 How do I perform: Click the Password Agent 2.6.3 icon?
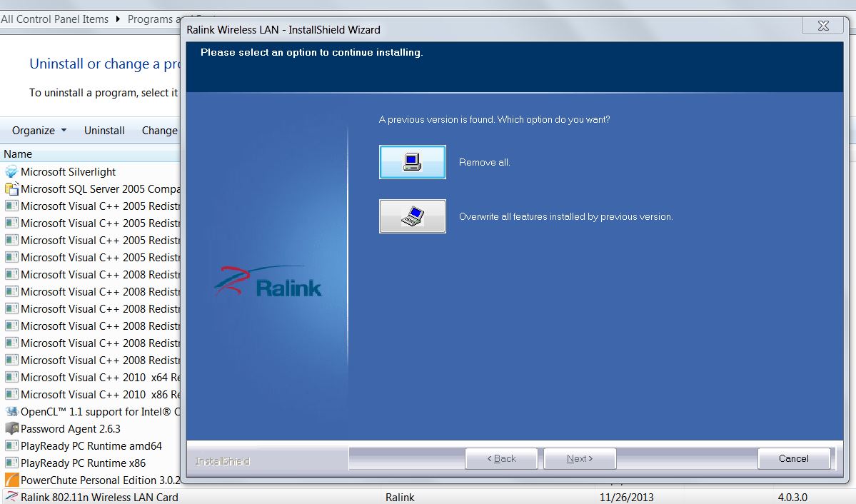click(x=13, y=428)
